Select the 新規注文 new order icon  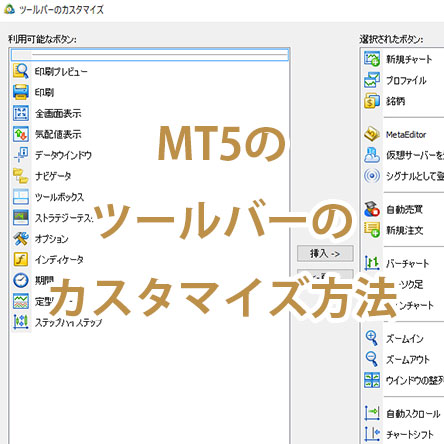pyautogui.click(x=372, y=230)
